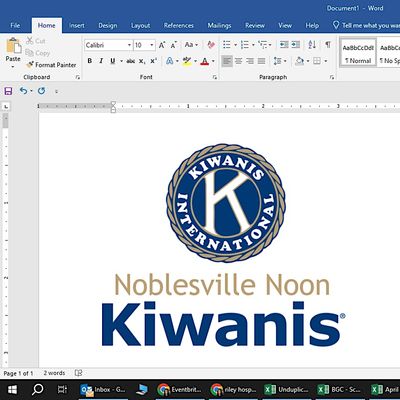Copy the selection

pos(37,53)
